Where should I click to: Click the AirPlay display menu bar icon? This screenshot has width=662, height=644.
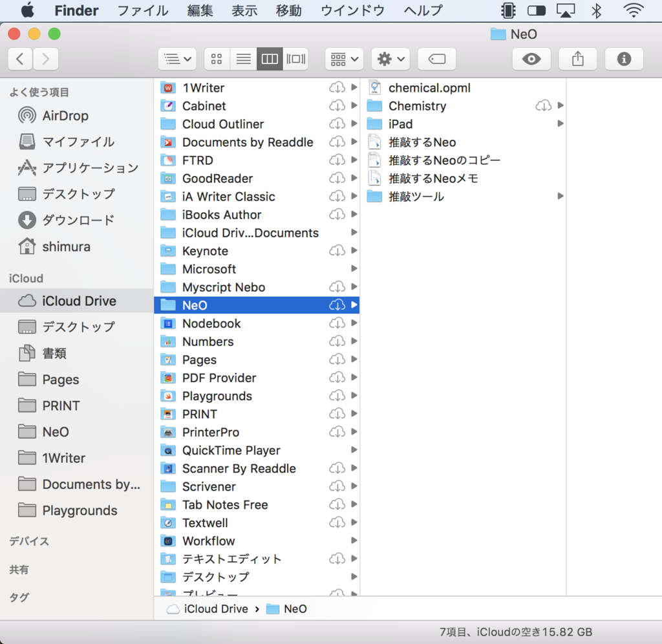[566, 10]
